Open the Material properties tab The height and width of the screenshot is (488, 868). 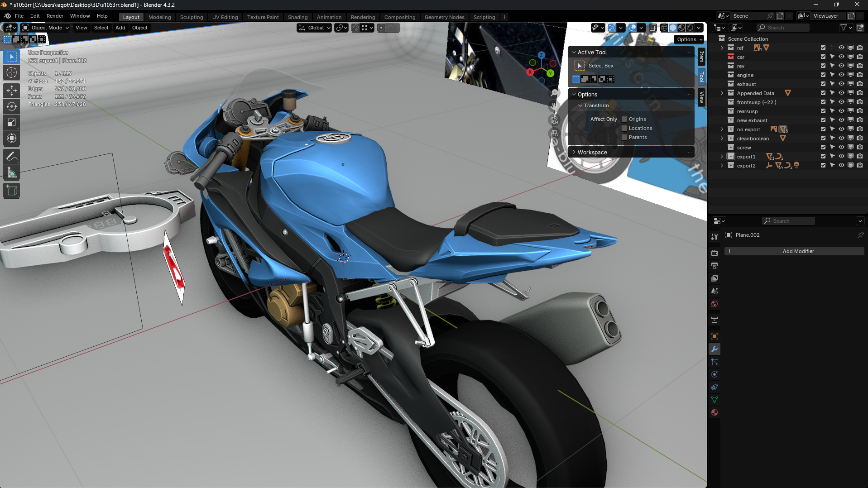(715, 412)
